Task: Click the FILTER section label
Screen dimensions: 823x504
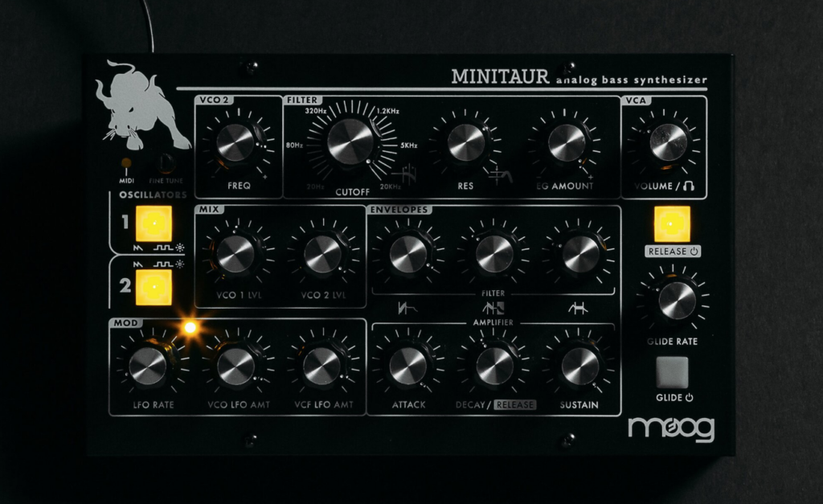Action: (x=302, y=100)
